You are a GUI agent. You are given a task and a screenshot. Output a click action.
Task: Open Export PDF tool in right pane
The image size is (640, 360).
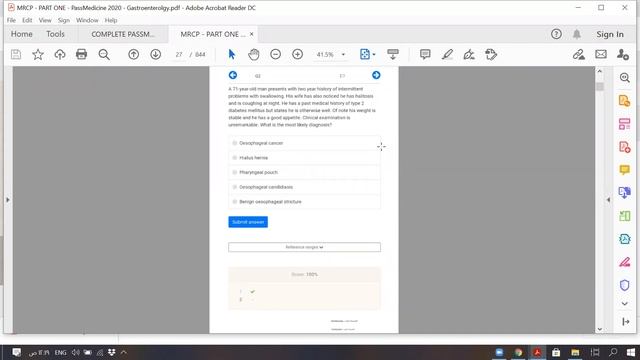click(x=624, y=100)
